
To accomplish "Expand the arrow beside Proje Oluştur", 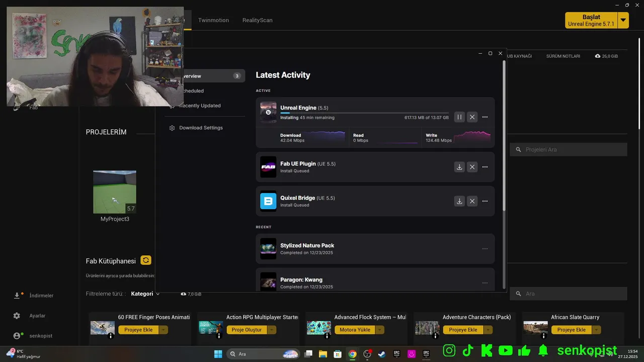I will pos(272,330).
